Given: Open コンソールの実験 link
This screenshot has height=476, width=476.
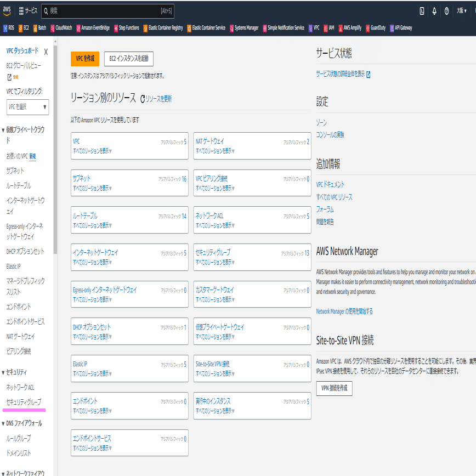Looking at the screenshot, I should coord(330,135).
